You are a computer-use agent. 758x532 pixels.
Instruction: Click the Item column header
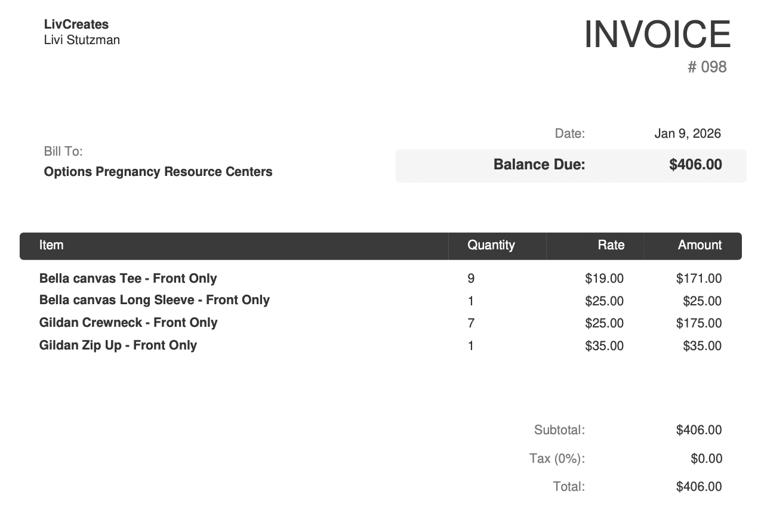tap(51, 245)
